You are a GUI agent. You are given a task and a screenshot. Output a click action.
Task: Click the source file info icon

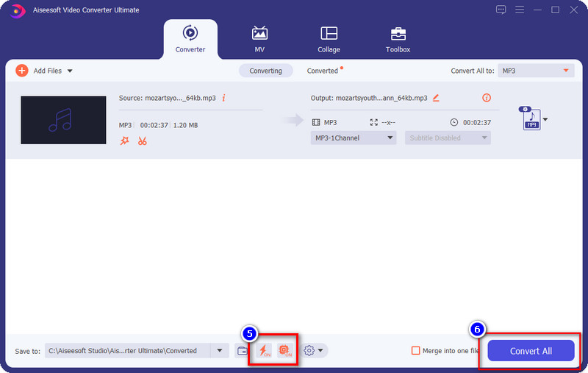coord(223,98)
